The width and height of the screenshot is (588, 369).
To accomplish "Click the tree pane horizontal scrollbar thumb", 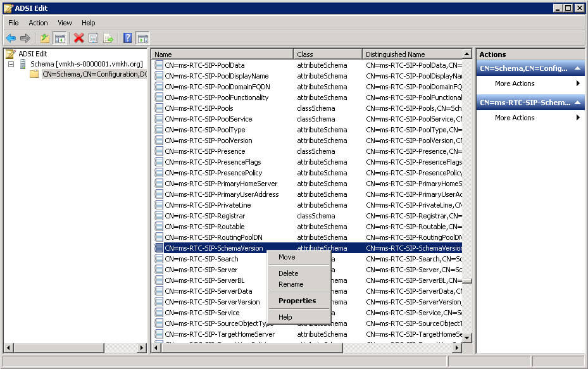I will click(x=59, y=348).
